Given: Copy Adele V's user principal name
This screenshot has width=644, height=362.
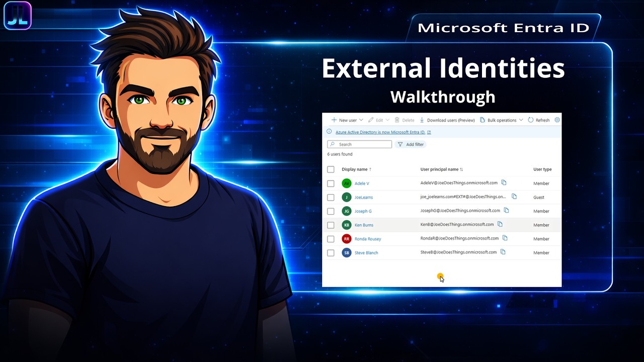Looking at the screenshot, I should (x=504, y=183).
